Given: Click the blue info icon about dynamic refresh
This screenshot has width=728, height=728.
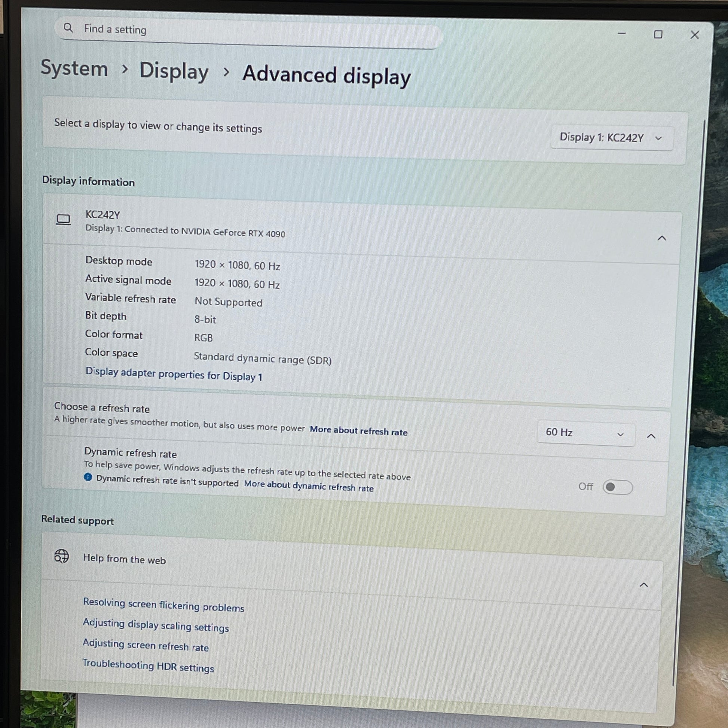Looking at the screenshot, I should point(88,477).
